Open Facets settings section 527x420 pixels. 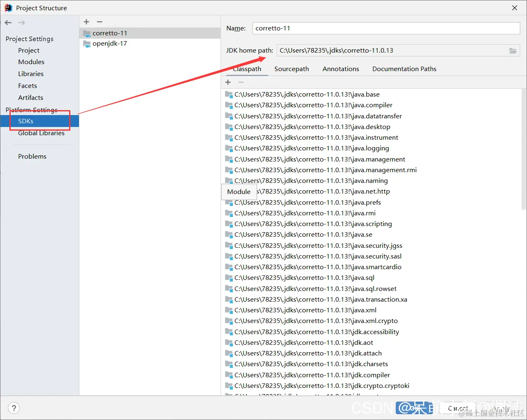point(28,86)
